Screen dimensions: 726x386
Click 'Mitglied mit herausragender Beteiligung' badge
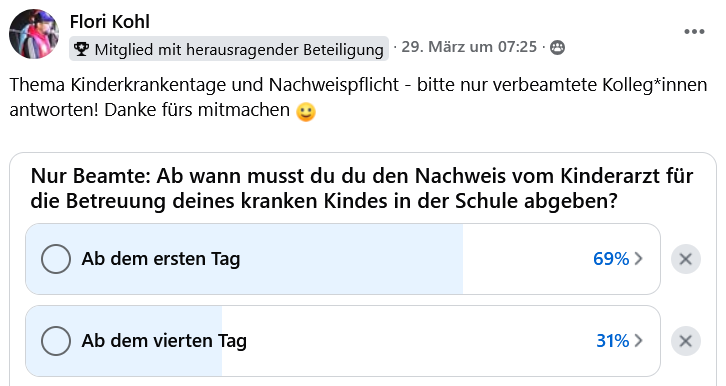point(229,49)
